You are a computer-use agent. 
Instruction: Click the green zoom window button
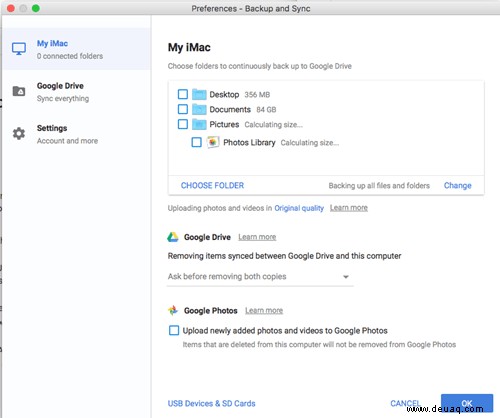tap(36, 8)
